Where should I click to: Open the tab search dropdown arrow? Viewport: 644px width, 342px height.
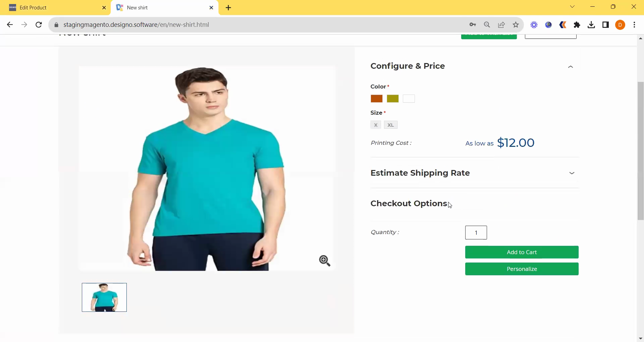click(572, 7)
